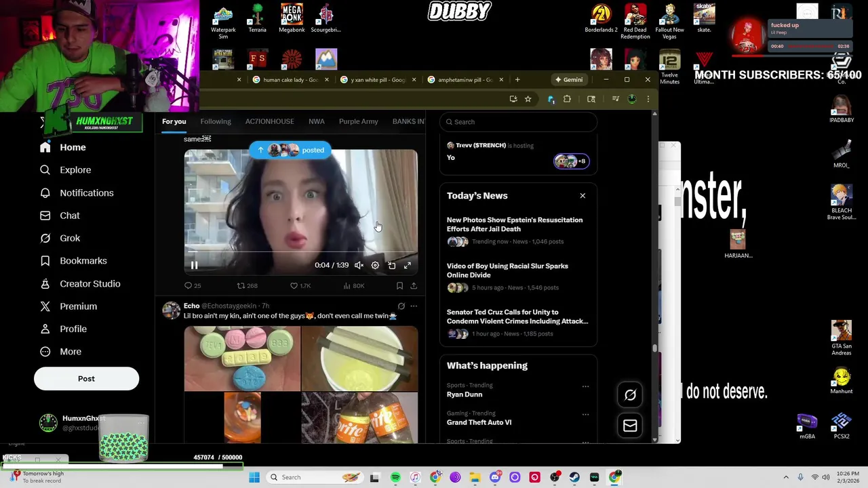Join Trevv's hosted space listeners
The image size is (868, 488).
pos(571,161)
